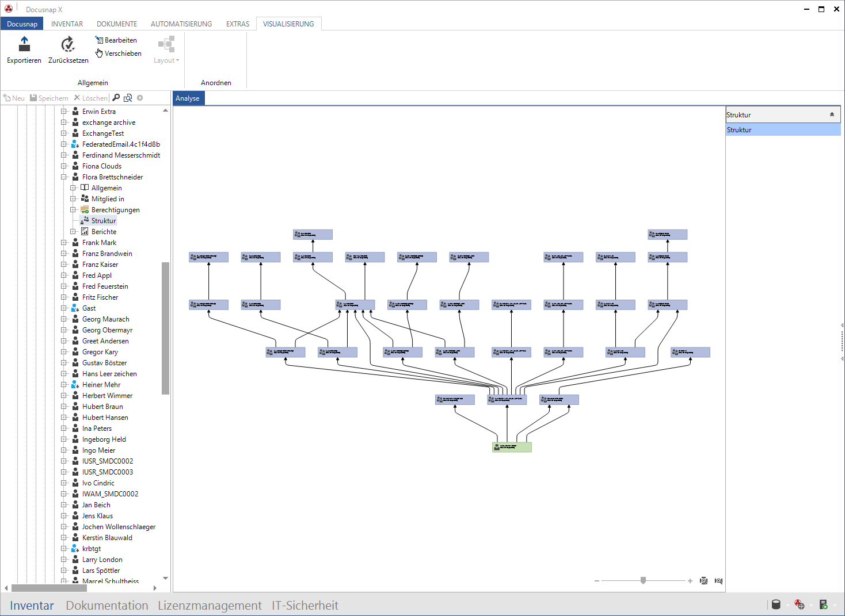This screenshot has width=845, height=616.
Task: Click the tree's vertical scrollbar thumb
Action: [166, 328]
